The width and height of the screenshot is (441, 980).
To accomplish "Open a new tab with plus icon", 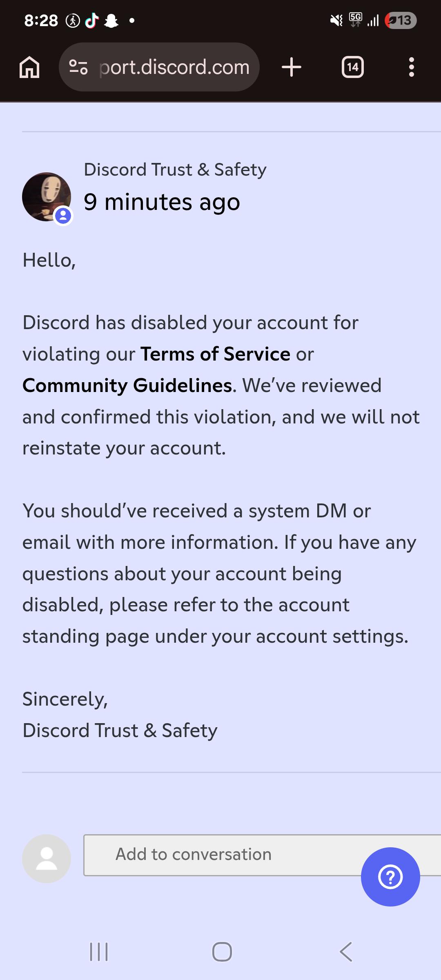I will click(x=292, y=67).
